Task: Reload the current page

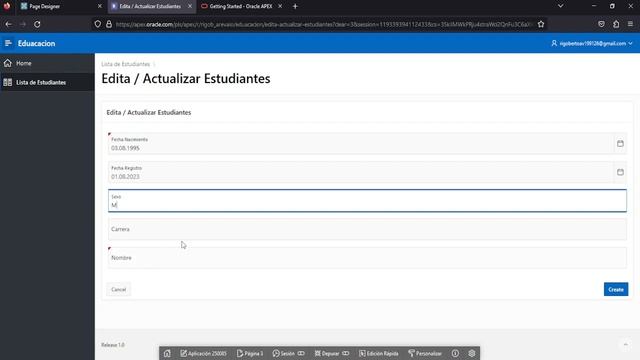Action: point(37,24)
